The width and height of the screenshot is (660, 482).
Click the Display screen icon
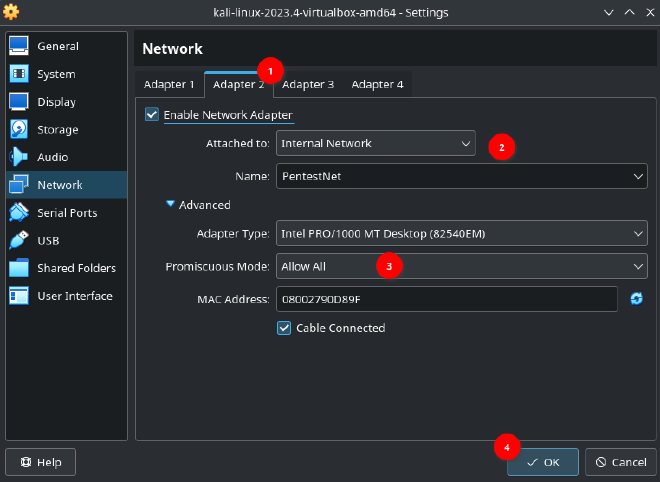pos(19,101)
